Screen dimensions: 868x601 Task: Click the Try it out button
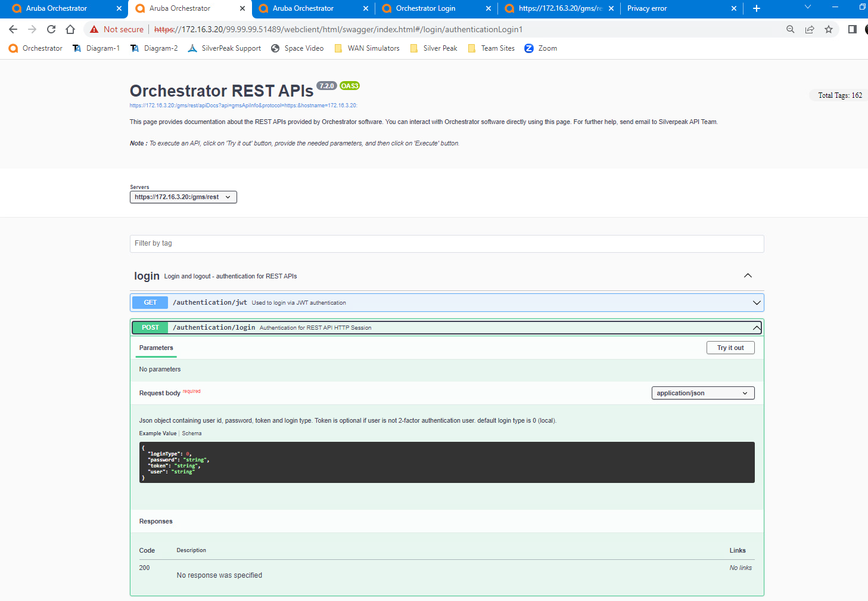click(x=730, y=348)
